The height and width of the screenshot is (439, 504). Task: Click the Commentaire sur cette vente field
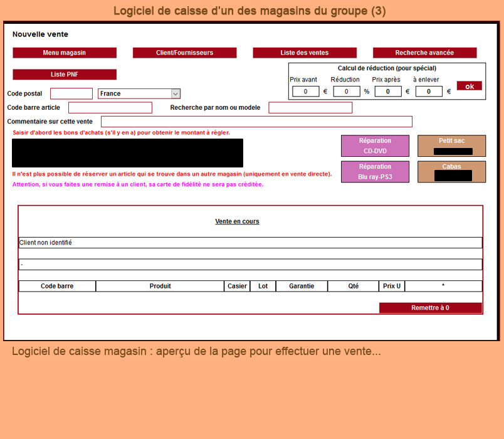[256, 122]
